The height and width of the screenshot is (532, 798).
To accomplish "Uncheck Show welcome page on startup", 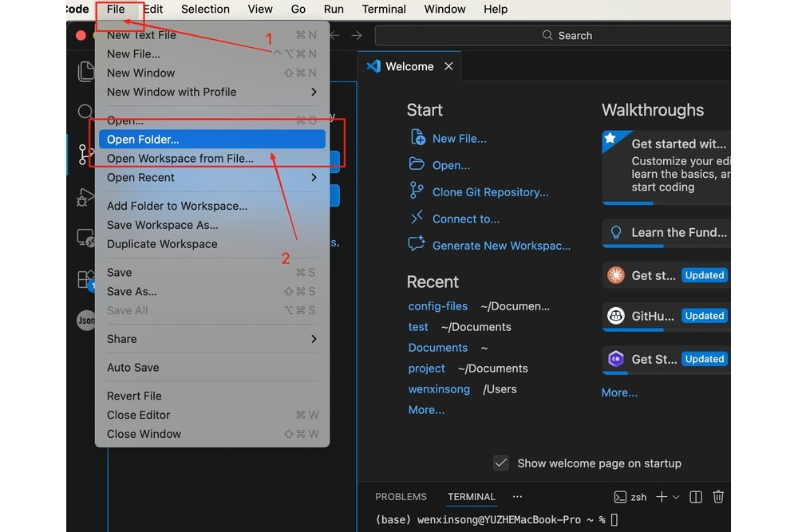I will tap(501, 463).
